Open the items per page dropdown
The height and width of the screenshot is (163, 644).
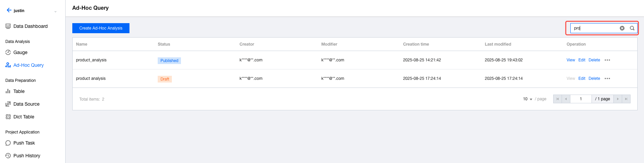tap(528, 99)
